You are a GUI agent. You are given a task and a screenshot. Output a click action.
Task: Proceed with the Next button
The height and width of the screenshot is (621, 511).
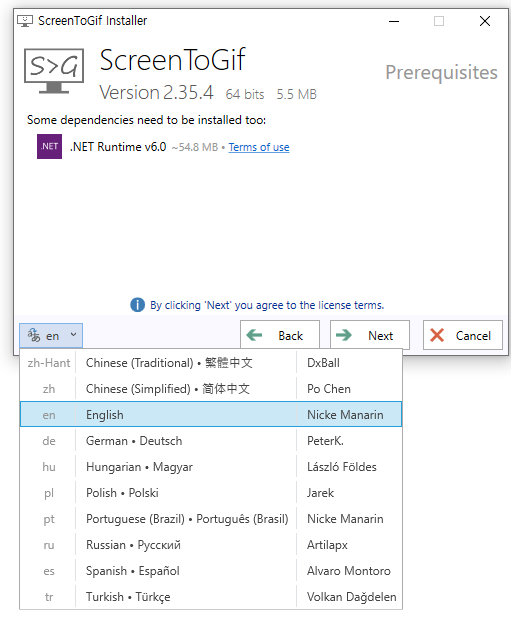coord(370,335)
